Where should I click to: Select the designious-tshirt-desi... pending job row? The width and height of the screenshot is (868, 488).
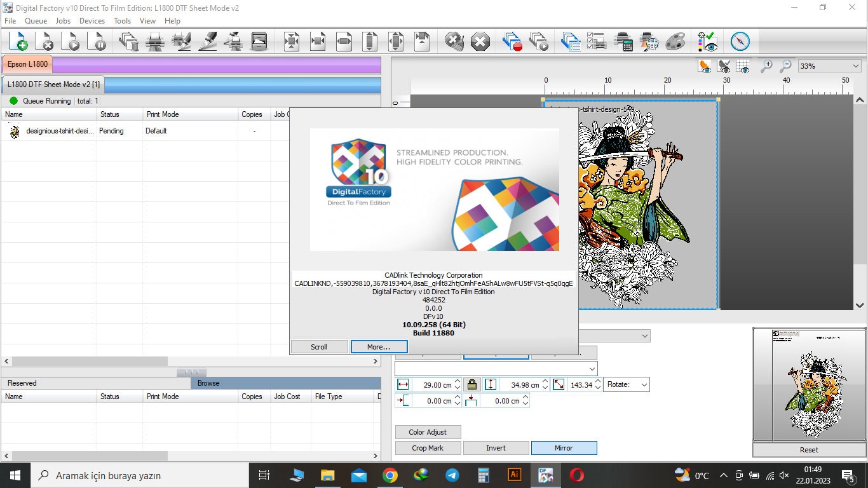point(144,131)
